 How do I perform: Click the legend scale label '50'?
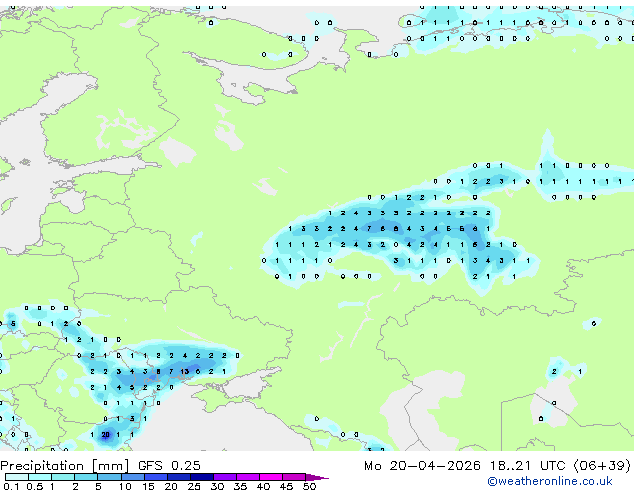tap(309, 486)
